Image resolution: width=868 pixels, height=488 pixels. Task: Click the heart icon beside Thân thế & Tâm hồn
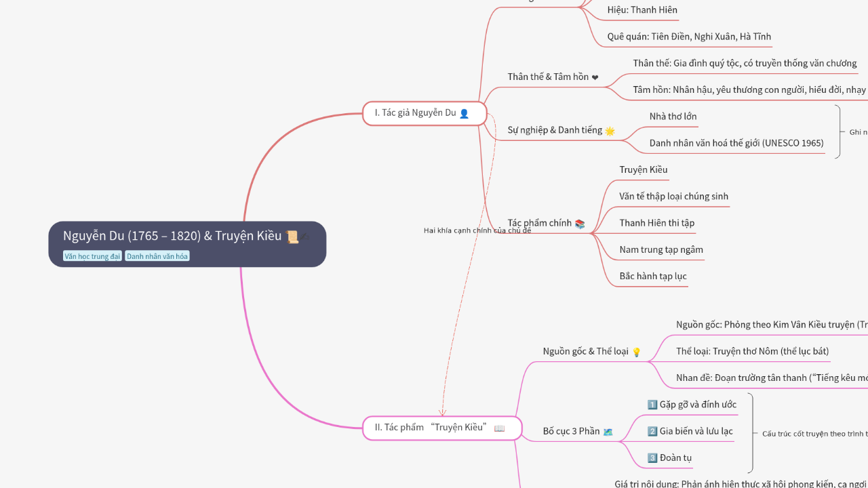coord(595,77)
